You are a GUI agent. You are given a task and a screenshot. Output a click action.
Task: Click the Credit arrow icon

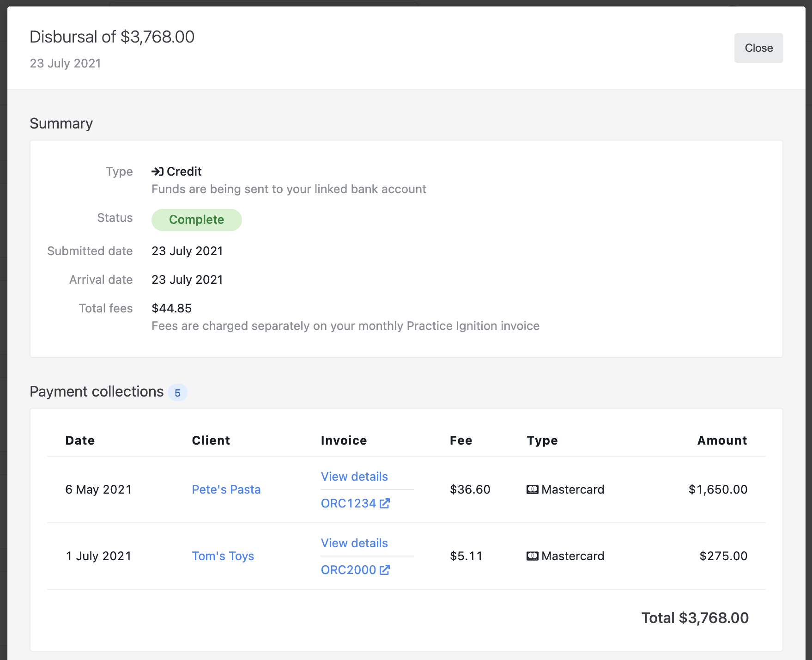pos(158,171)
